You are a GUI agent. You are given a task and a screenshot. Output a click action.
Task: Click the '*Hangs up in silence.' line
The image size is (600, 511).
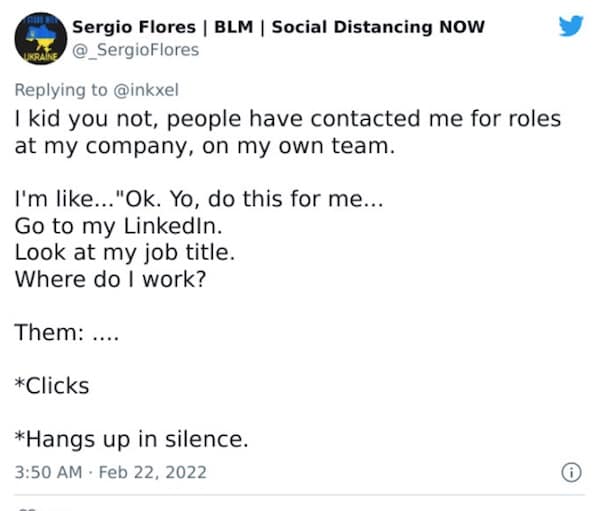131,438
